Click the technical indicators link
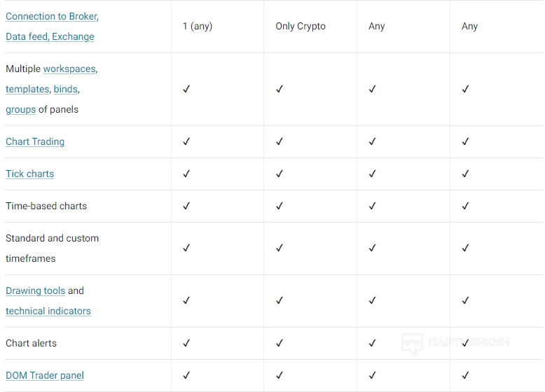 click(48, 311)
